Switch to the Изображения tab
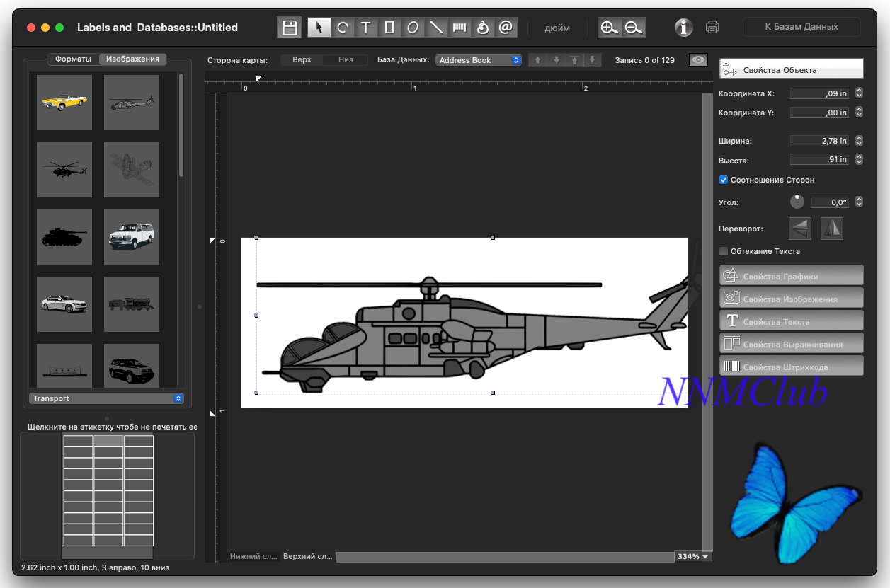This screenshot has height=588, width=890. pyautogui.click(x=132, y=59)
